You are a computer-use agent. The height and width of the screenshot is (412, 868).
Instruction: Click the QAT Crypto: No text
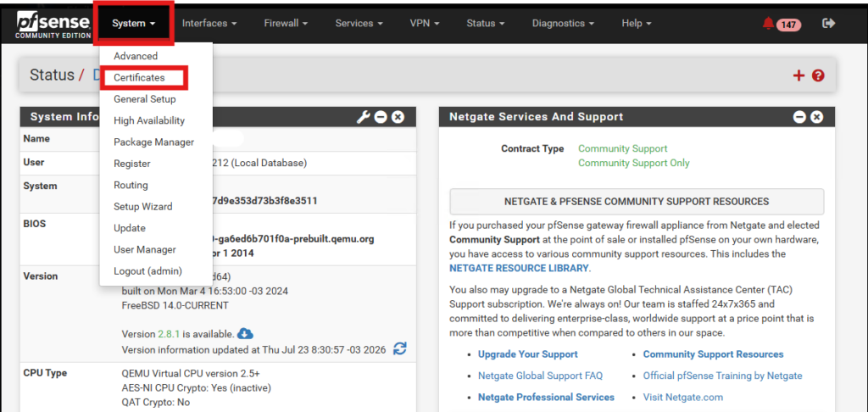click(x=156, y=402)
